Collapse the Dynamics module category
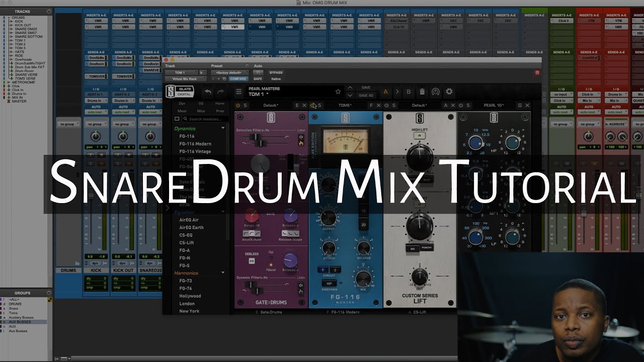This screenshot has width=644, height=362. pos(223,128)
